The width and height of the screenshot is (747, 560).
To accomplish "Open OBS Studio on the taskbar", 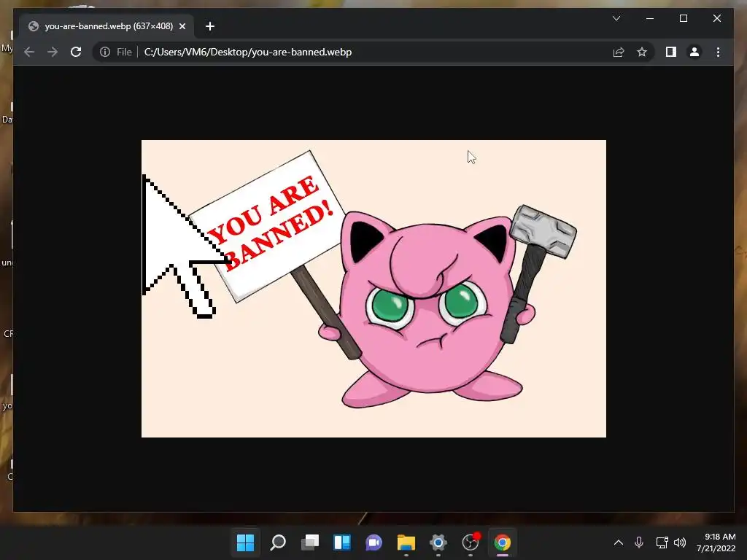I will point(471,542).
